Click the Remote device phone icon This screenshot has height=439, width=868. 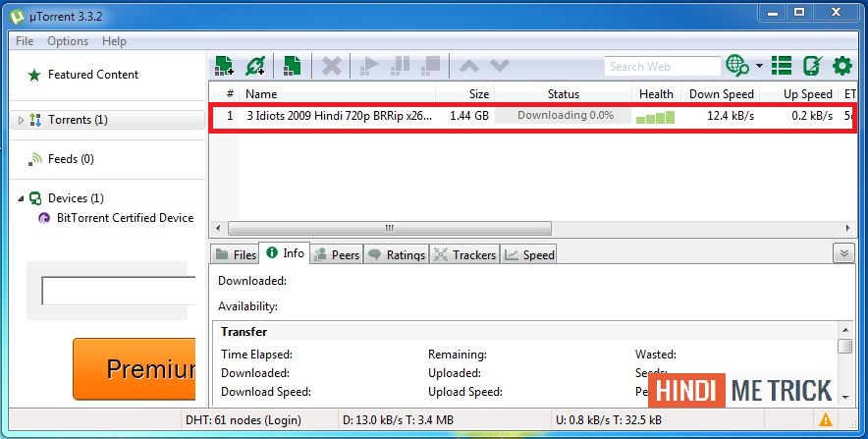(812, 66)
